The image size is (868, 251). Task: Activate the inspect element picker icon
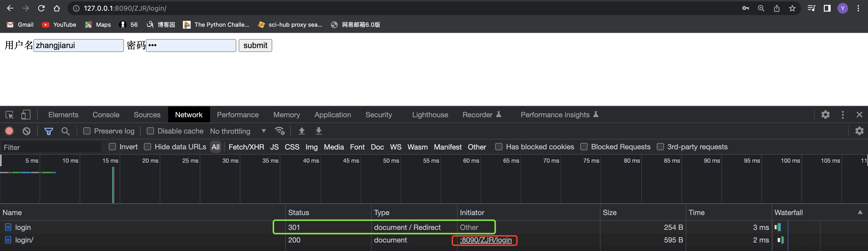pyautogui.click(x=9, y=115)
